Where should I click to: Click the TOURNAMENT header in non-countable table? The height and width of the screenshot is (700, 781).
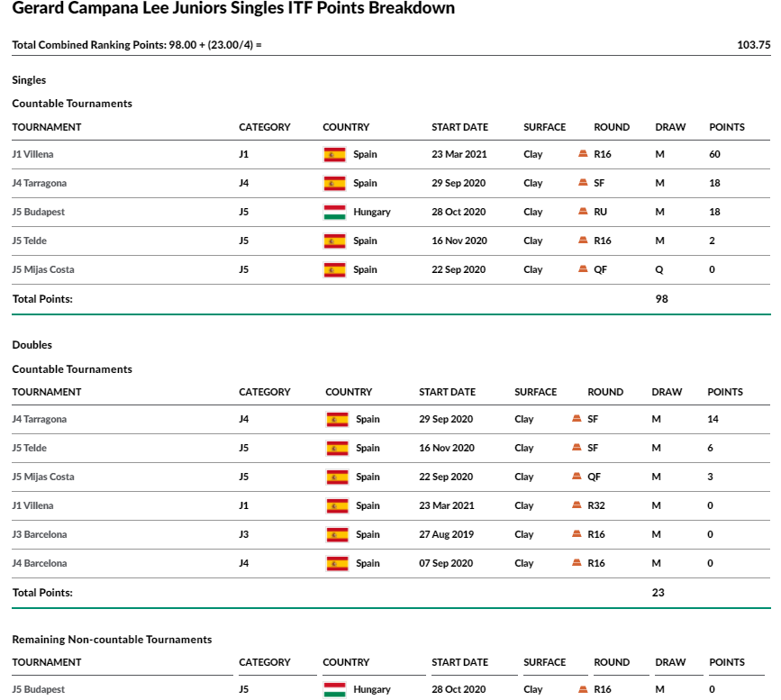click(47, 663)
